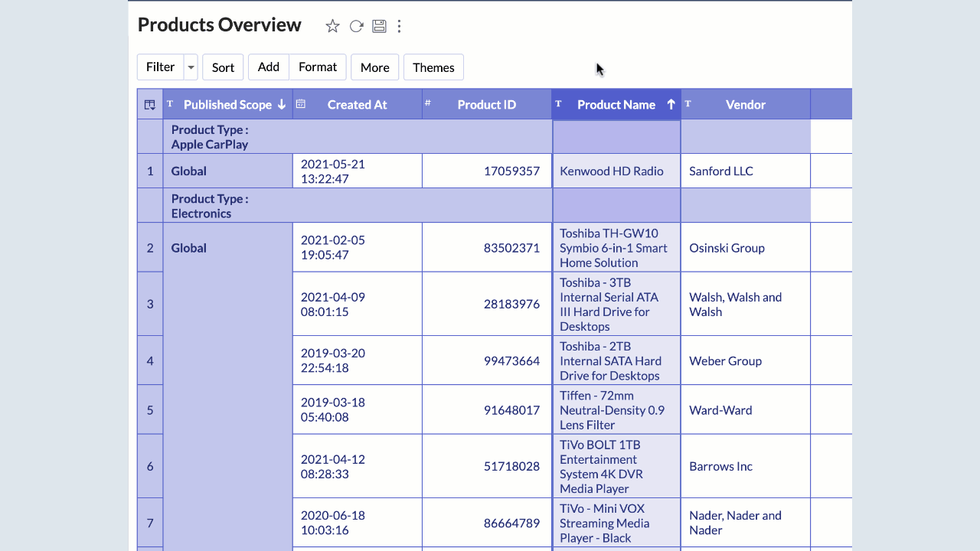Click descending sort arrow on Published Scope
Screen dimensions: 980x551
282,105
